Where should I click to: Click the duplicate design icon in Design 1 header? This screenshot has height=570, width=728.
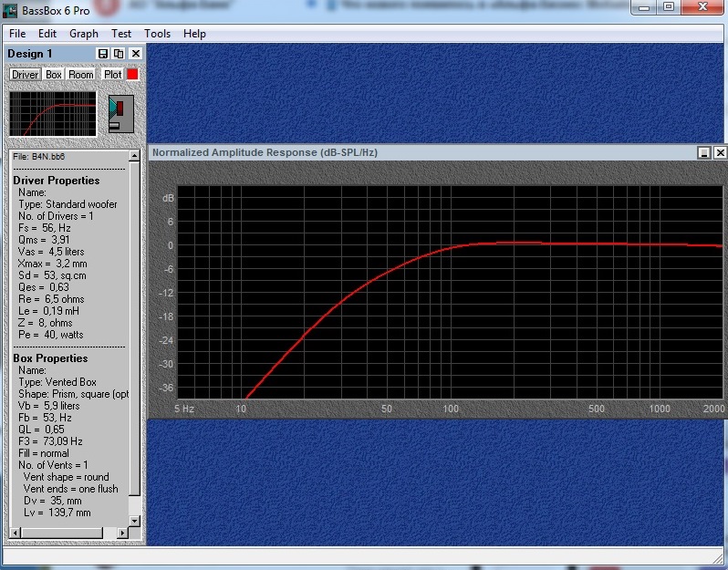click(119, 54)
